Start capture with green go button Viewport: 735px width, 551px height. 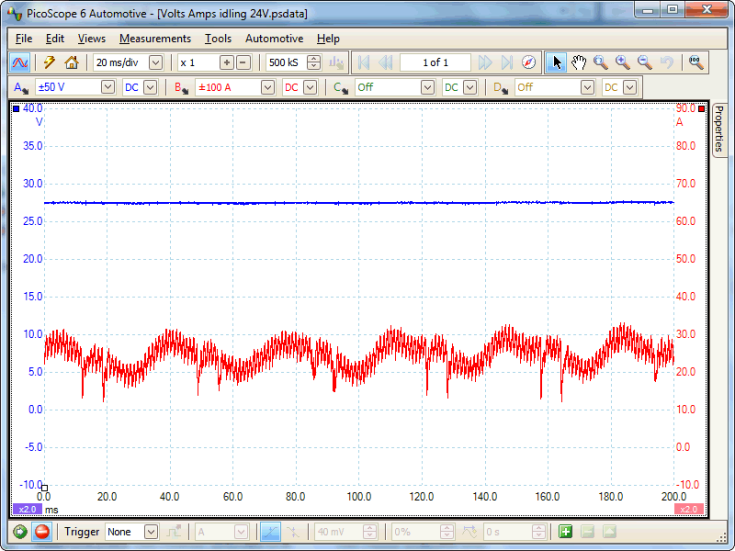pos(20,532)
